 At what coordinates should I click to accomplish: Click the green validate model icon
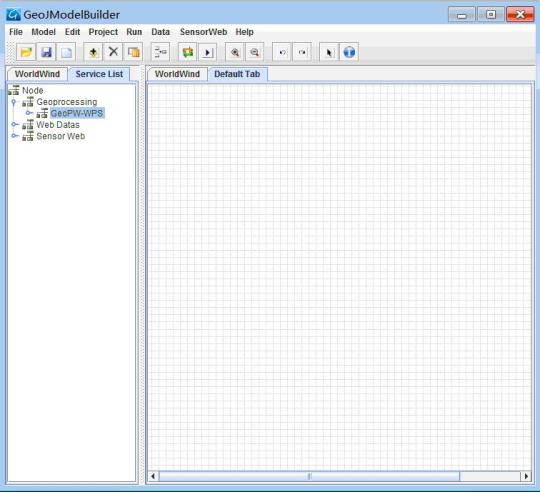coord(188,52)
